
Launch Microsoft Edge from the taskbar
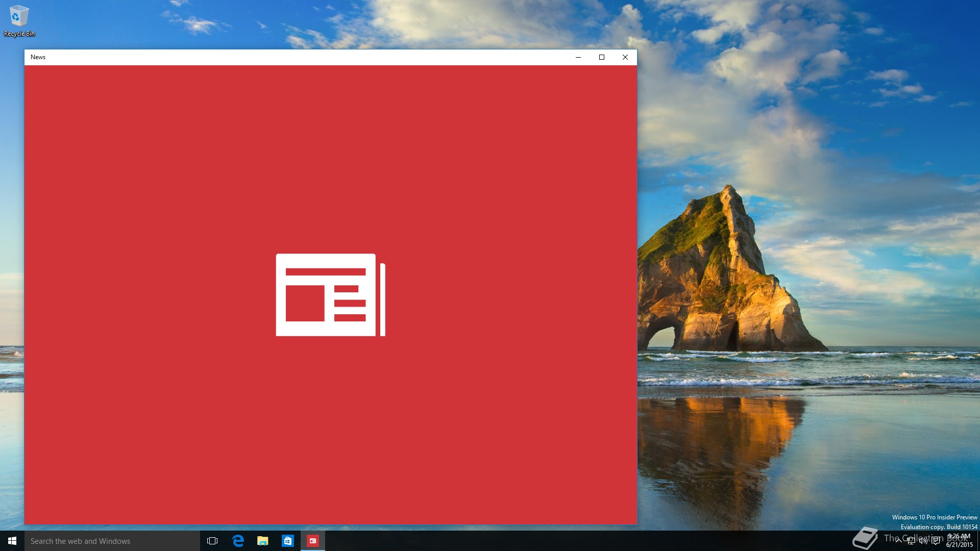point(238,541)
